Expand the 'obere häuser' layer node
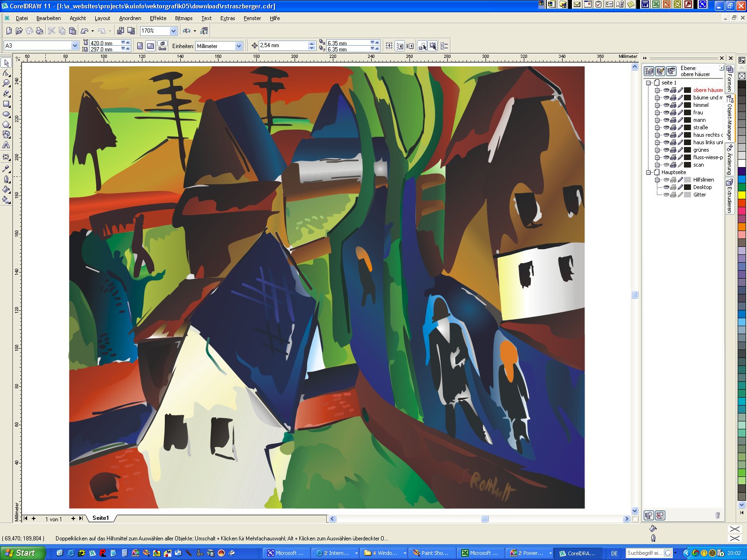Screen dimensions: 747x560 [657, 90]
